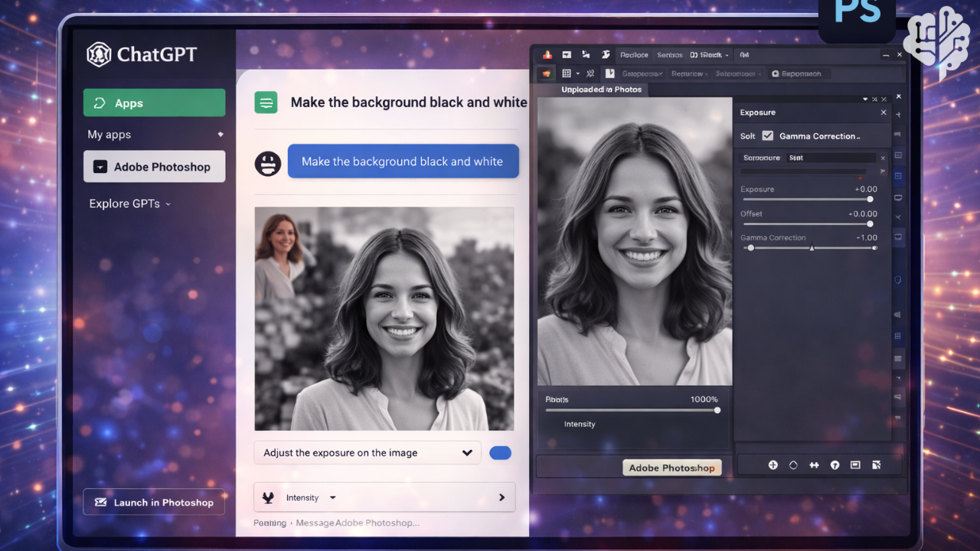The image size is (980, 551).
Task: Click the Exposaoch camera icon in toolbar
Action: (776, 74)
